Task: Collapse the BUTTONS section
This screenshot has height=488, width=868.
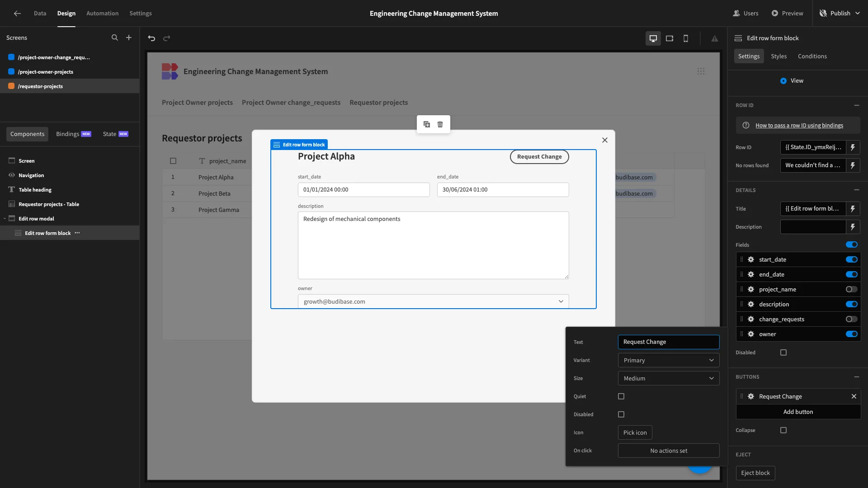Action: pos(857,377)
